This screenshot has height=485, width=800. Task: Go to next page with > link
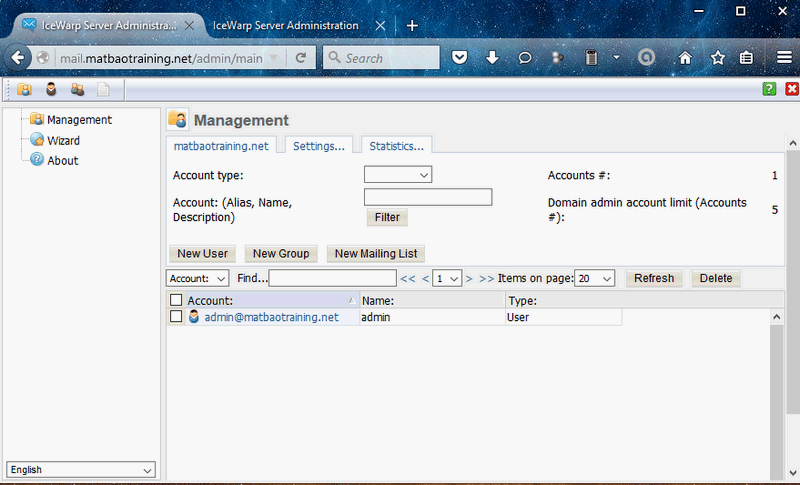point(469,278)
